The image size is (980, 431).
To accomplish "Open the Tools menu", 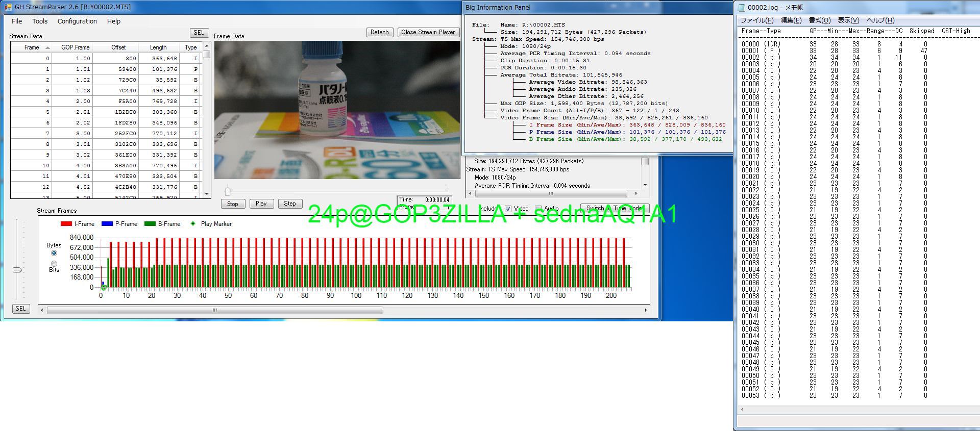I will click(x=40, y=21).
